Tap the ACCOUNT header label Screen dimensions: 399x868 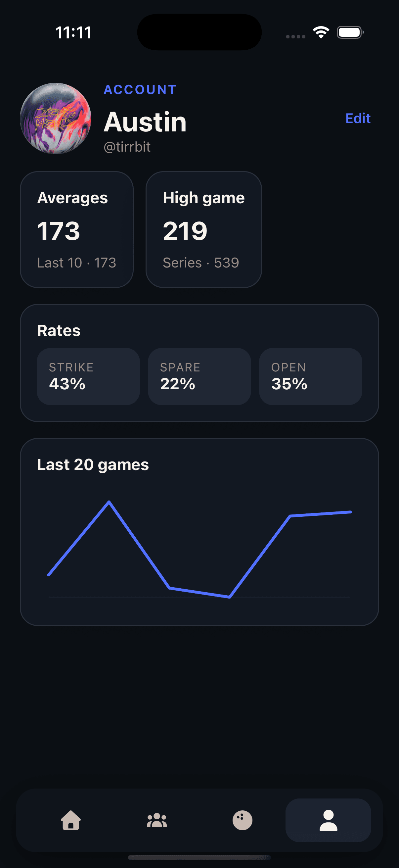tap(139, 89)
